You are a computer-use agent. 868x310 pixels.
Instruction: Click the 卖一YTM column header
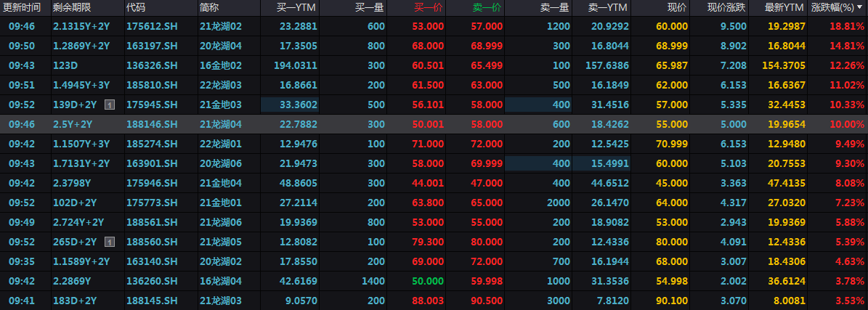tap(609, 8)
